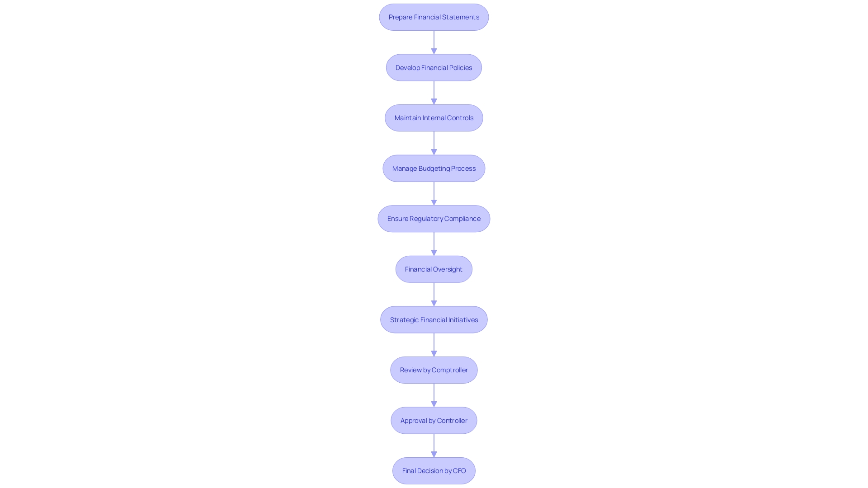Viewport: 868px width, 488px height.
Task: Select the Final Decision by CFO button
Action: coord(434,471)
